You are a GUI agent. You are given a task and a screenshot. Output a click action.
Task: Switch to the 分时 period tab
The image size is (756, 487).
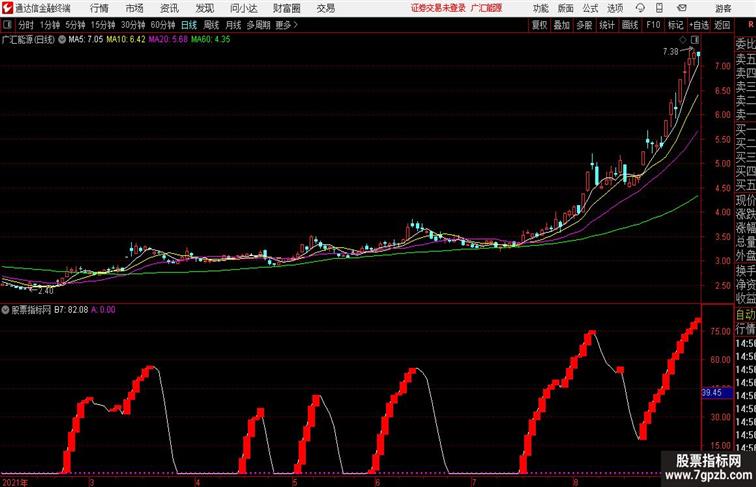pos(26,25)
